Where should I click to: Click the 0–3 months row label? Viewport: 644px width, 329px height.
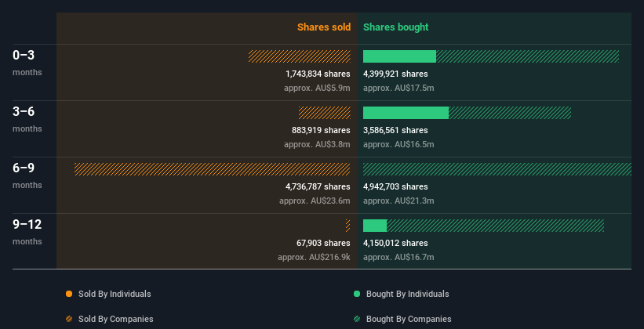pos(27,63)
